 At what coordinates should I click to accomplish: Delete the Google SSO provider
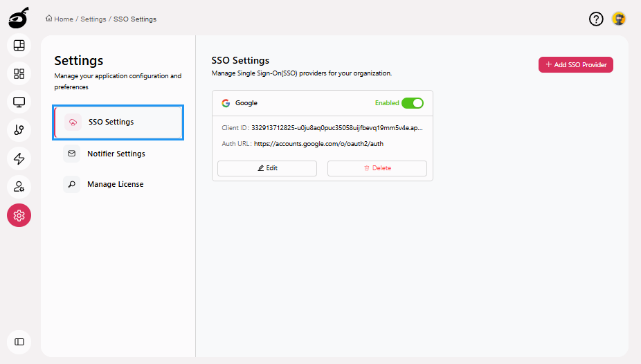[x=377, y=168]
